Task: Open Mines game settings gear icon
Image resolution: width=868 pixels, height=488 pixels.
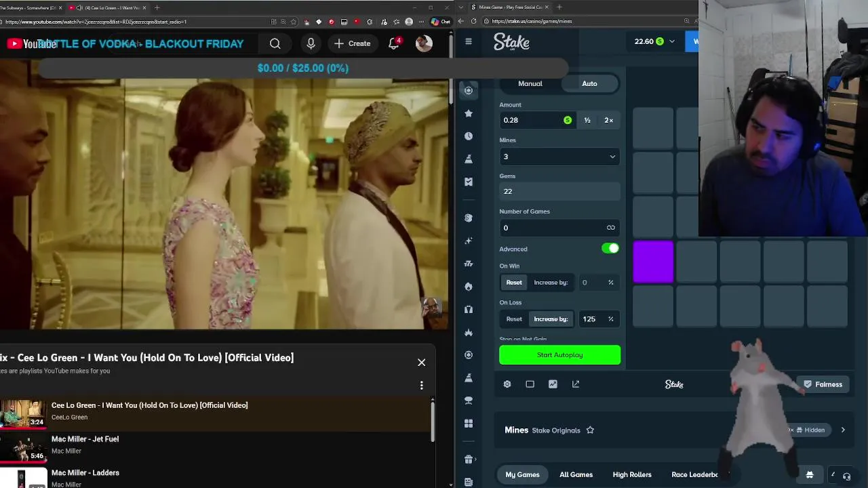Action: [x=507, y=384]
